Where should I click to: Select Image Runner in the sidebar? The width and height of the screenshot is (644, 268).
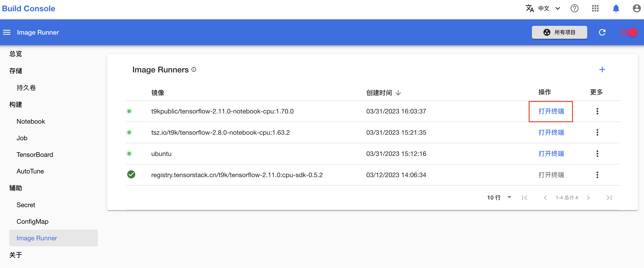pos(54,238)
